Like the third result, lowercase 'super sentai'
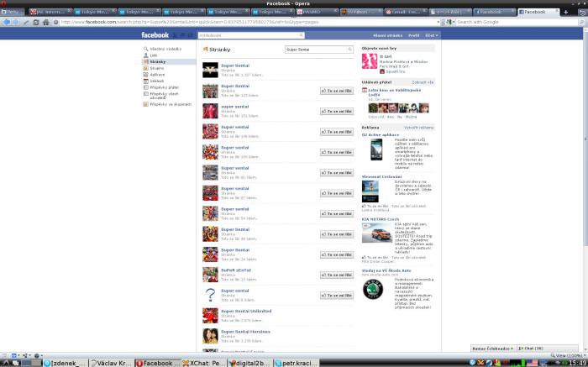This screenshot has width=588, height=367. (x=337, y=112)
